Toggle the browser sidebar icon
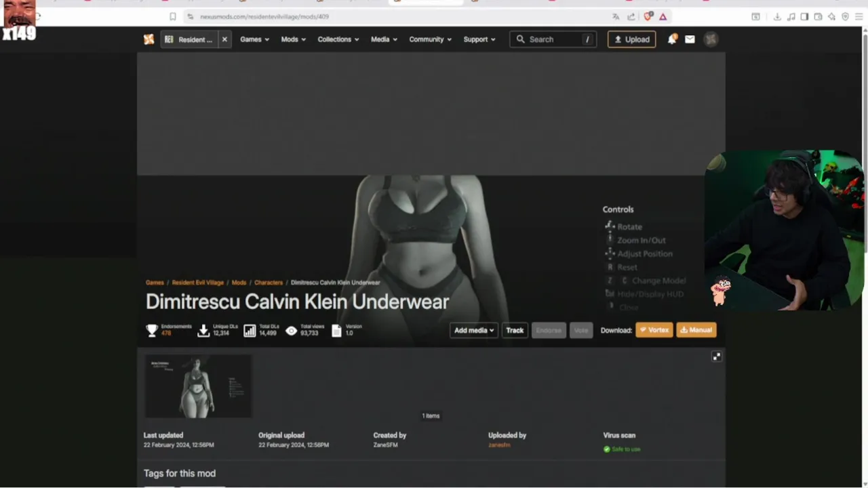The width and height of the screenshot is (868, 488). (x=804, y=16)
